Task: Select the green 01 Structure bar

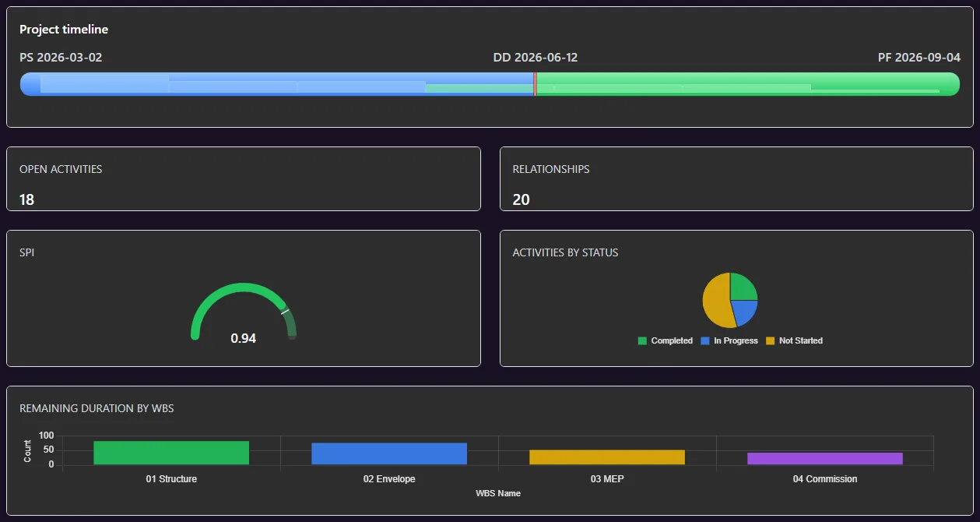Action: click(171, 453)
